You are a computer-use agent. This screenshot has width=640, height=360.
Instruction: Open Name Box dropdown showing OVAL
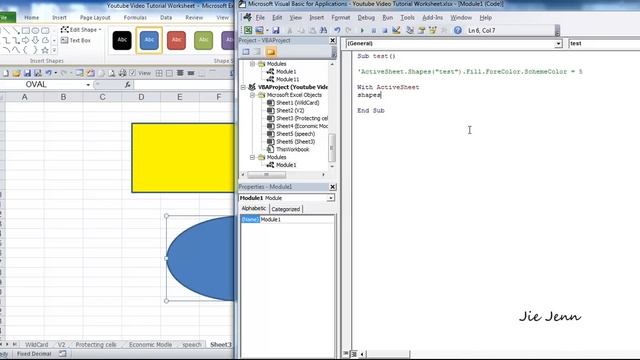(88, 85)
